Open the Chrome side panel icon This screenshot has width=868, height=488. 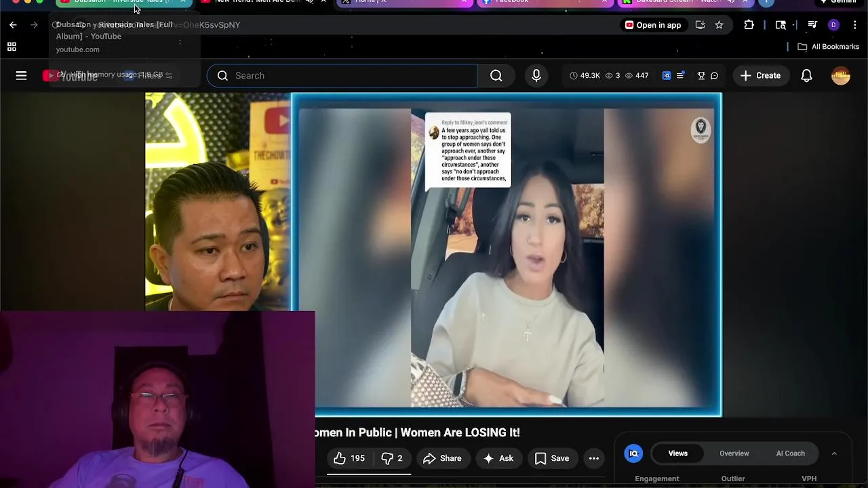781,25
